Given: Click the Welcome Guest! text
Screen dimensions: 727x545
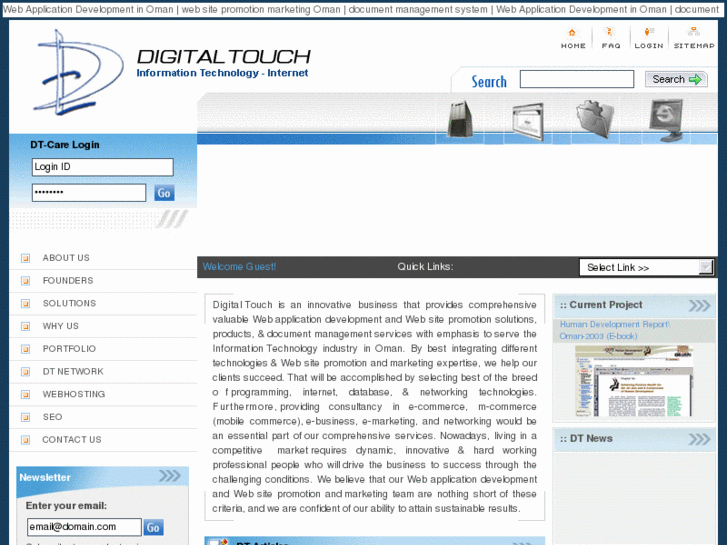Looking at the screenshot, I should pyautogui.click(x=239, y=267).
